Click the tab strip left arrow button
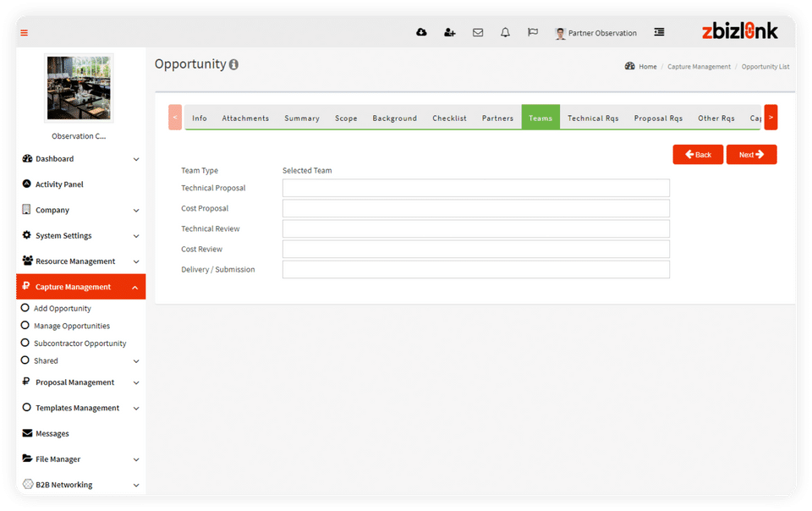Image resolution: width=812 pixels, height=511 pixels. (x=175, y=117)
